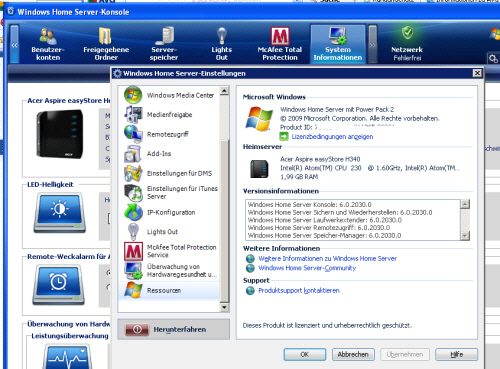Click Hilfe button

point(456,354)
